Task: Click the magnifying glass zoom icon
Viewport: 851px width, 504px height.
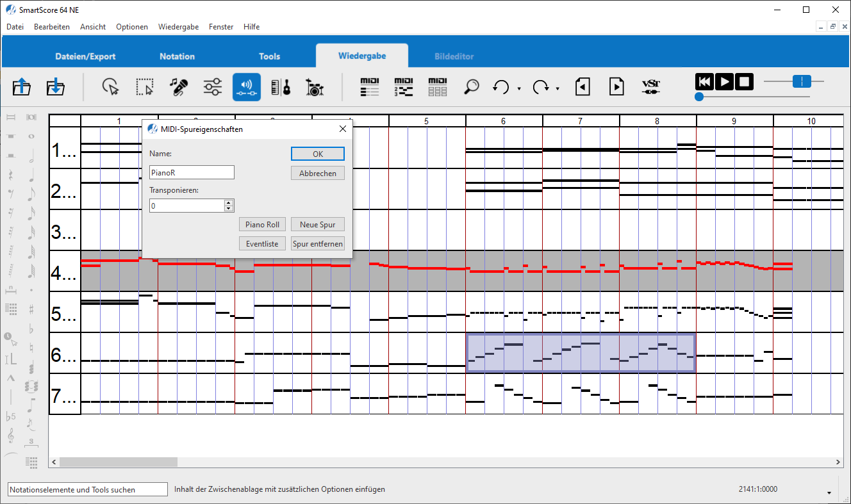Action: point(472,87)
